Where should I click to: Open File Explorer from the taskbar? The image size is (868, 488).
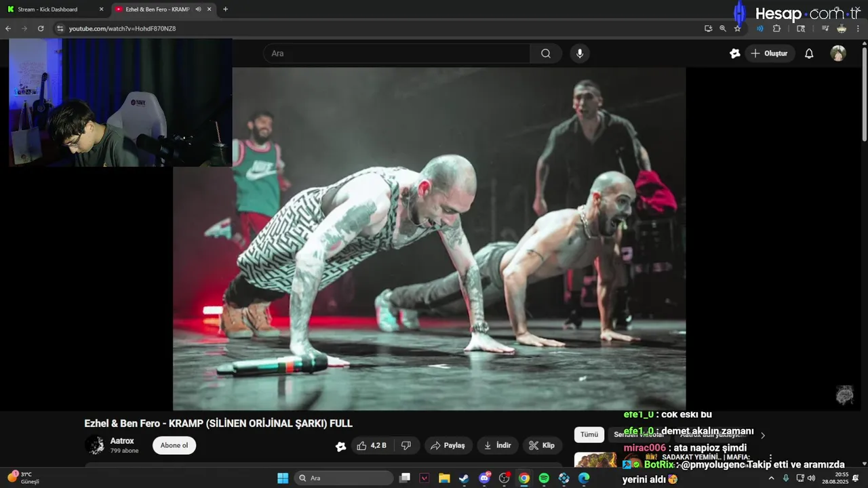pos(444,478)
